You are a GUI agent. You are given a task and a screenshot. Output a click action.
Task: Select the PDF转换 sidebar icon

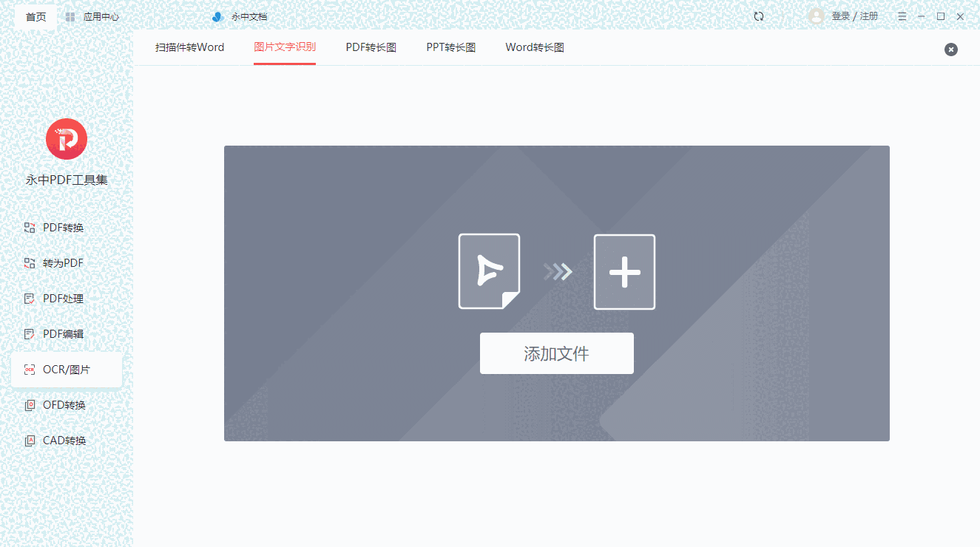tap(30, 227)
